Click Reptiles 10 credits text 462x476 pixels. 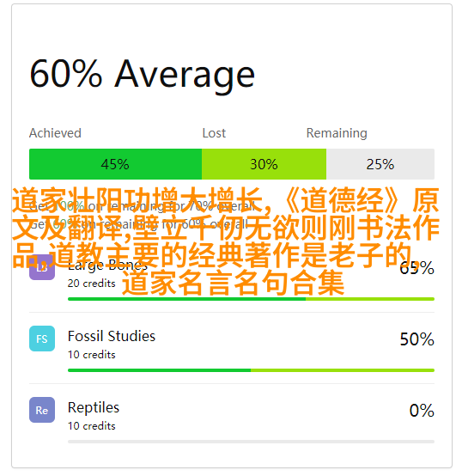(x=91, y=426)
